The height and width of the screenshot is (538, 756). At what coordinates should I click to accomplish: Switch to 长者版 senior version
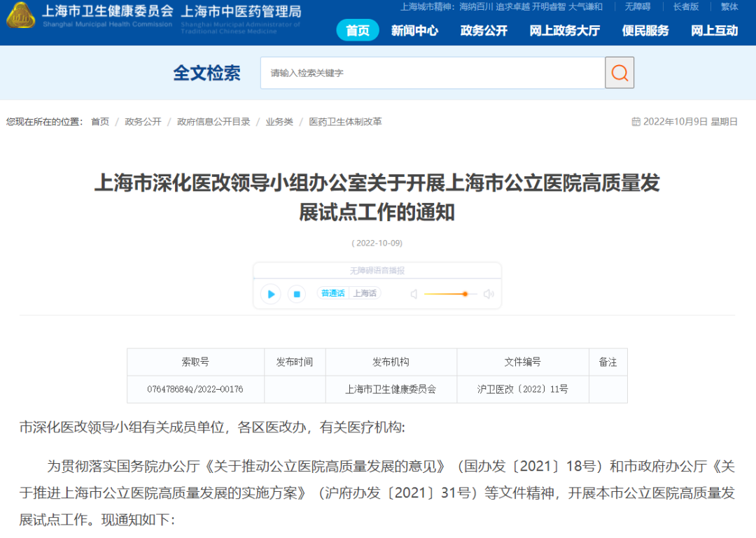[685, 7]
